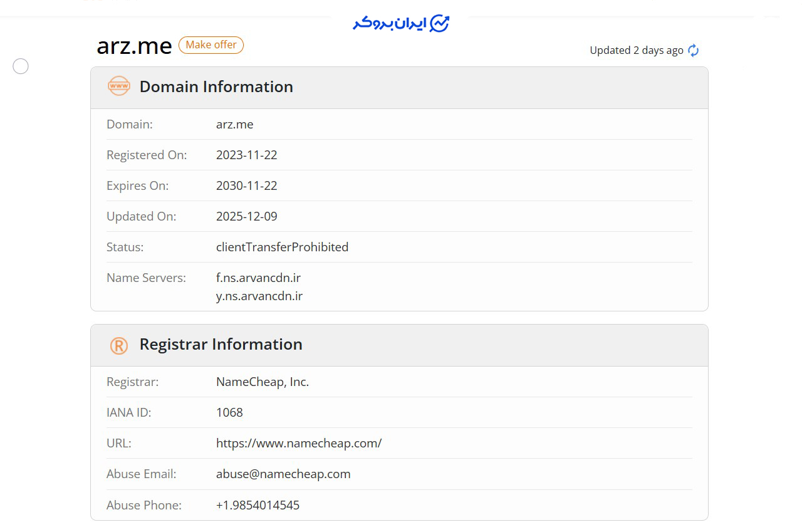This screenshot has width=802, height=532.
Task: Click the Updated 2 days ago text
Action: click(x=637, y=50)
